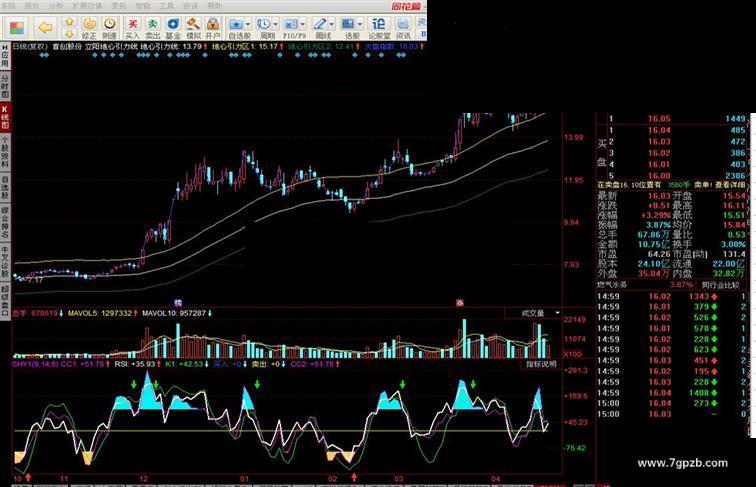Click trade row with volume 1343
Screen dimensions: 756x487
[x=672, y=297]
